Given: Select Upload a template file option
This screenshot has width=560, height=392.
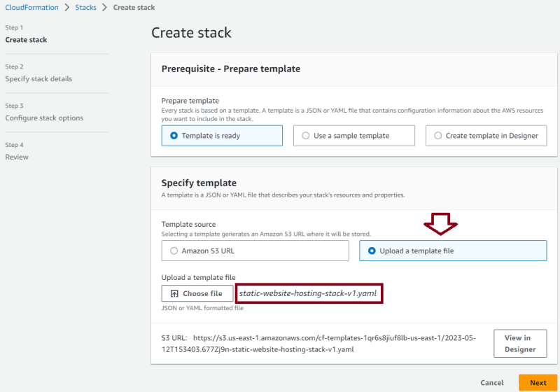Looking at the screenshot, I should (453, 251).
